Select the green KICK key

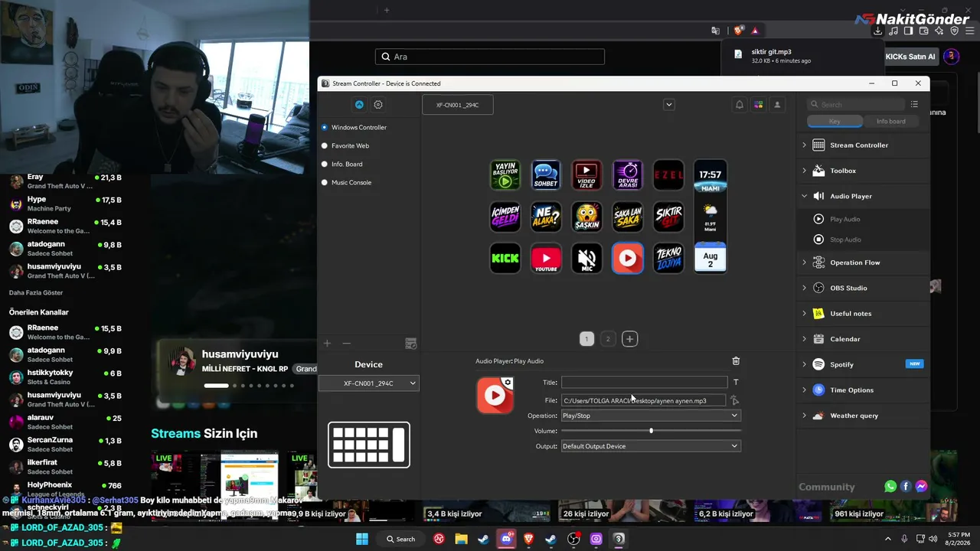(x=505, y=259)
